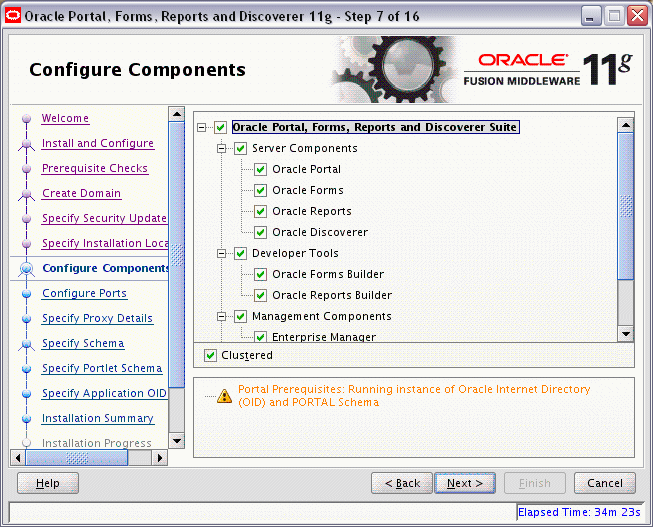
Task: Go to Specify Installation Location step
Action: 105,243
